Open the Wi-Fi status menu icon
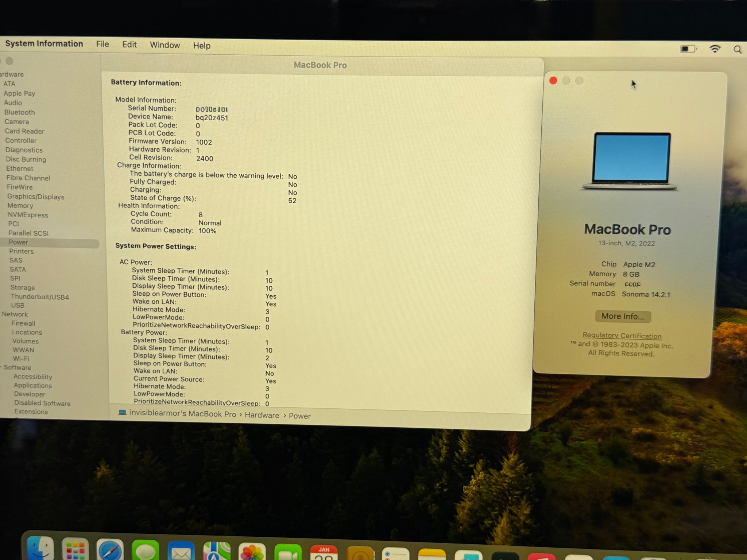Image resolution: width=747 pixels, height=560 pixels. pyautogui.click(x=715, y=49)
